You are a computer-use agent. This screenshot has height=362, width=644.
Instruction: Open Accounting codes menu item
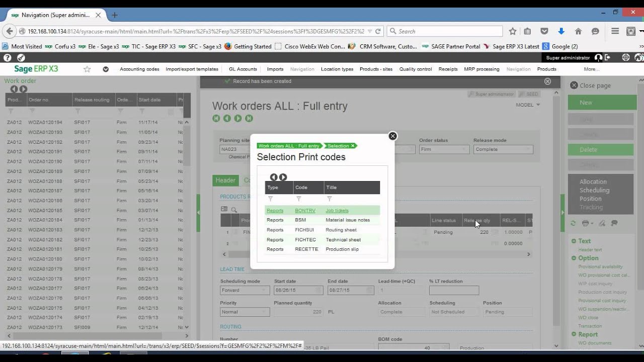click(x=139, y=69)
